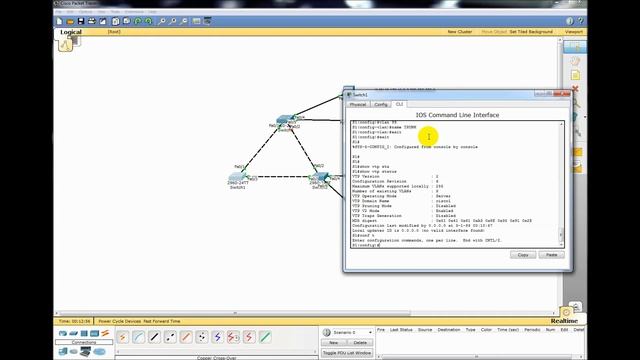Pick the green Octal cable

click(265, 337)
